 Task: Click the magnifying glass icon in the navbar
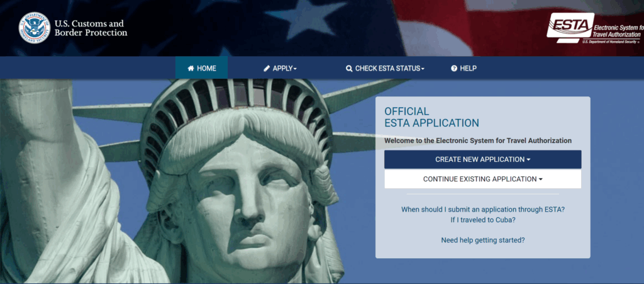349,69
